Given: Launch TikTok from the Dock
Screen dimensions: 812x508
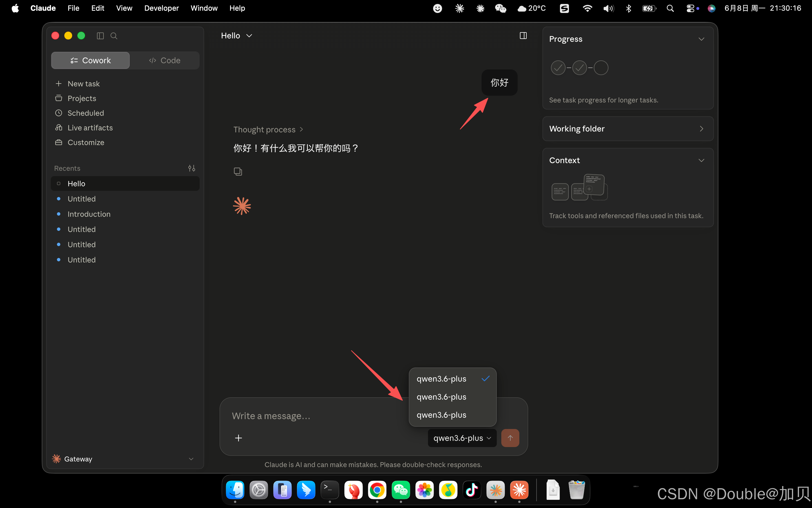Looking at the screenshot, I should coord(472,490).
